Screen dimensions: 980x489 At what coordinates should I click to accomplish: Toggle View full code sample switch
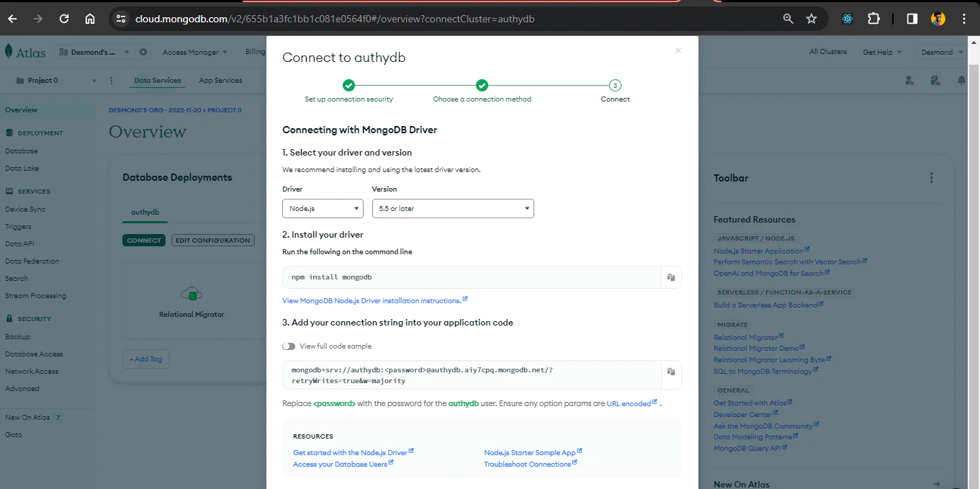point(289,346)
